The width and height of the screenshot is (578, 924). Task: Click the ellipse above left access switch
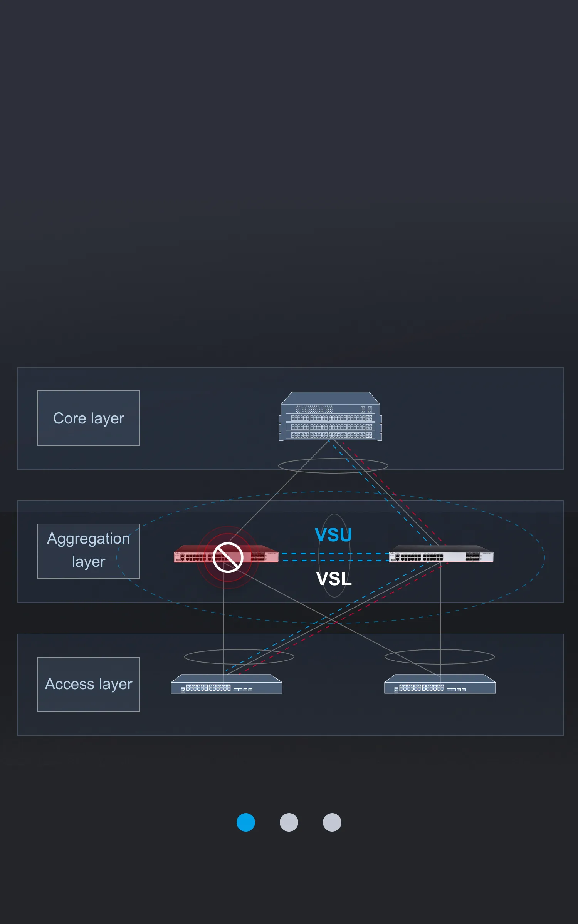(x=239, y=657)
